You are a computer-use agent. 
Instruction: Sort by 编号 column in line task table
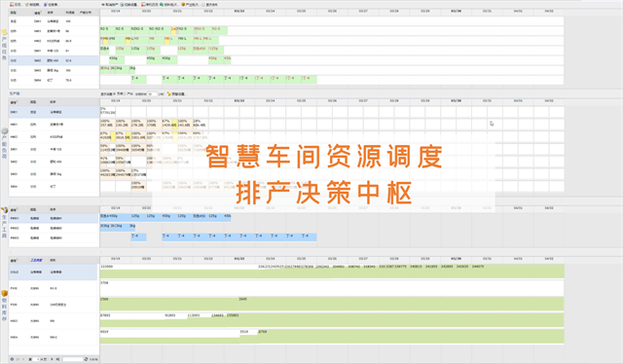point(38,13)
